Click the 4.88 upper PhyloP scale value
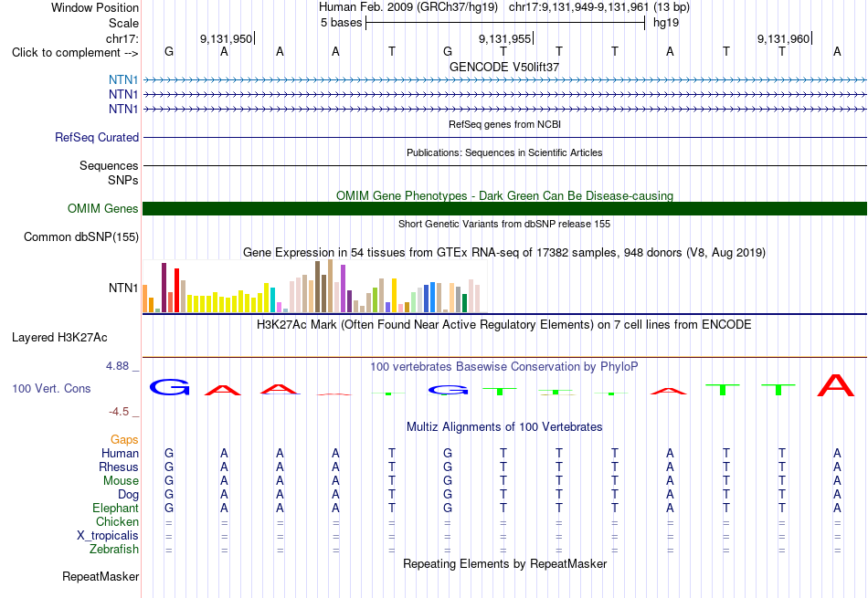This screenshot has height=598, width=868. click(117, 366)
